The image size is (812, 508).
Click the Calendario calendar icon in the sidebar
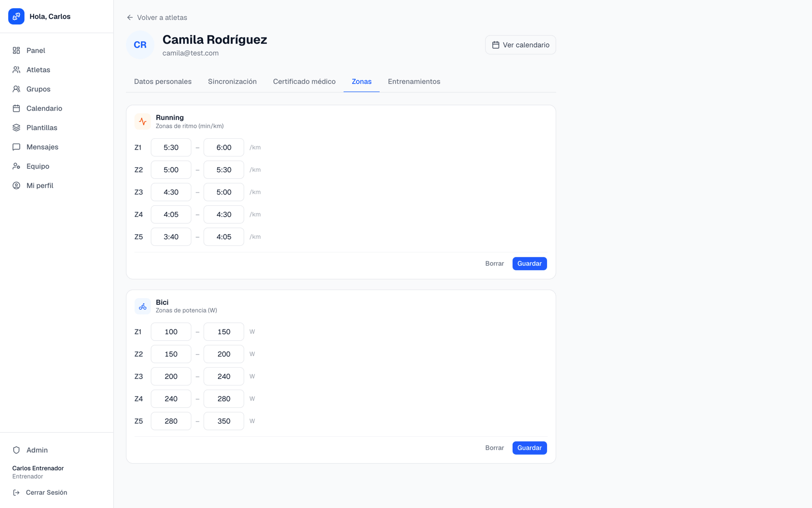[x=16, y=108]
